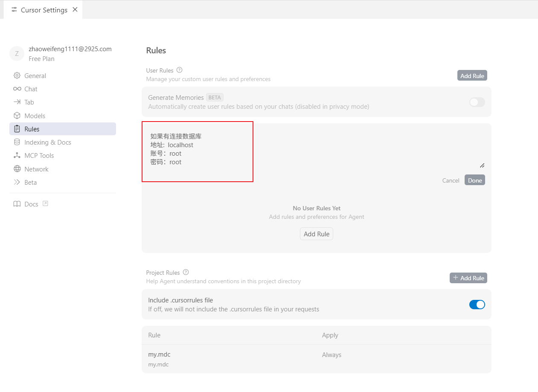538x392 pixels.
Task: Click the Indexing & Docs database icon
Action: coord(17,142)
